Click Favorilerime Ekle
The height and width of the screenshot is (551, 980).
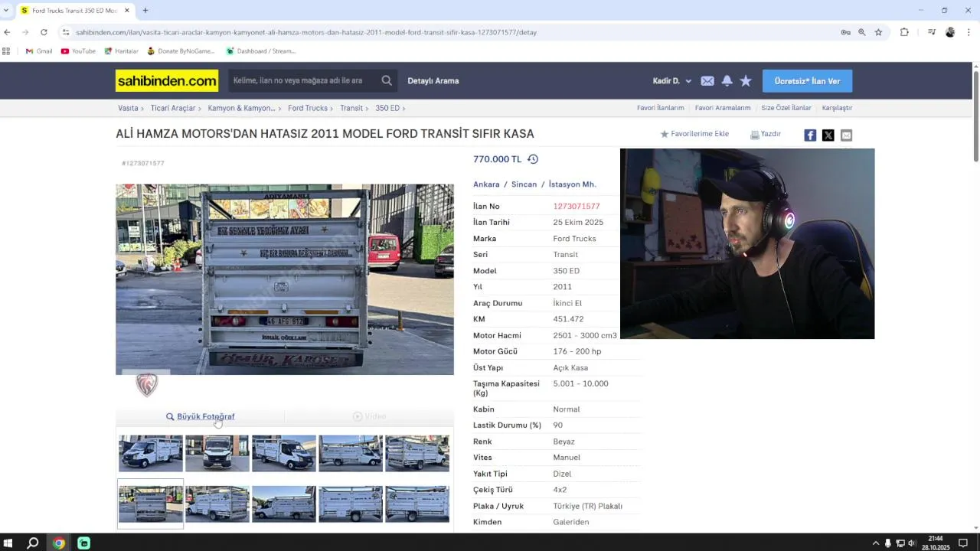(x=694, y=134)
